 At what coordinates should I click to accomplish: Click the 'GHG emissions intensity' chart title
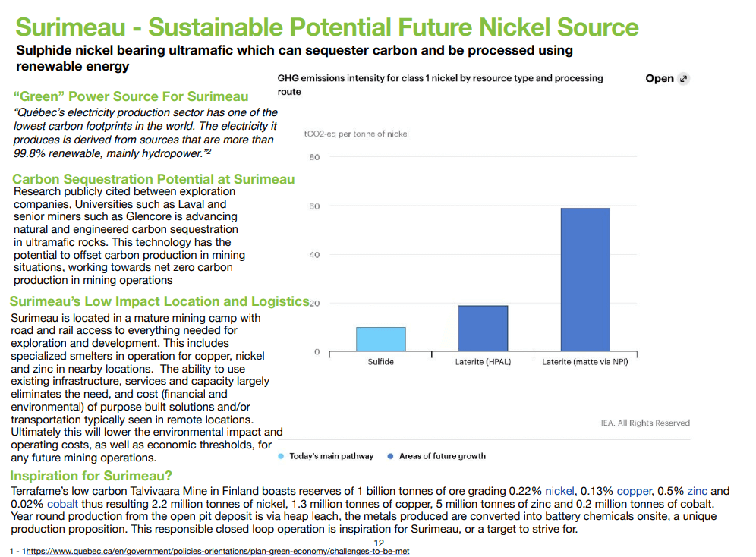click(x=440, y=85)
